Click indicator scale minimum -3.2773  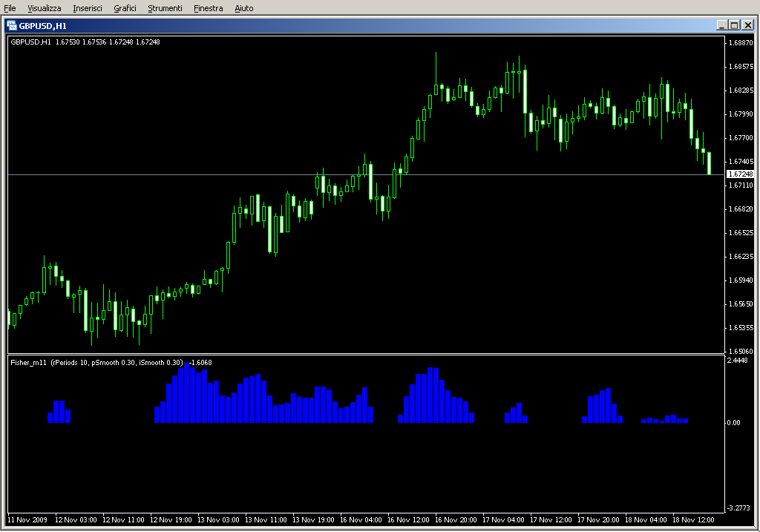click(x=738, y=508)
